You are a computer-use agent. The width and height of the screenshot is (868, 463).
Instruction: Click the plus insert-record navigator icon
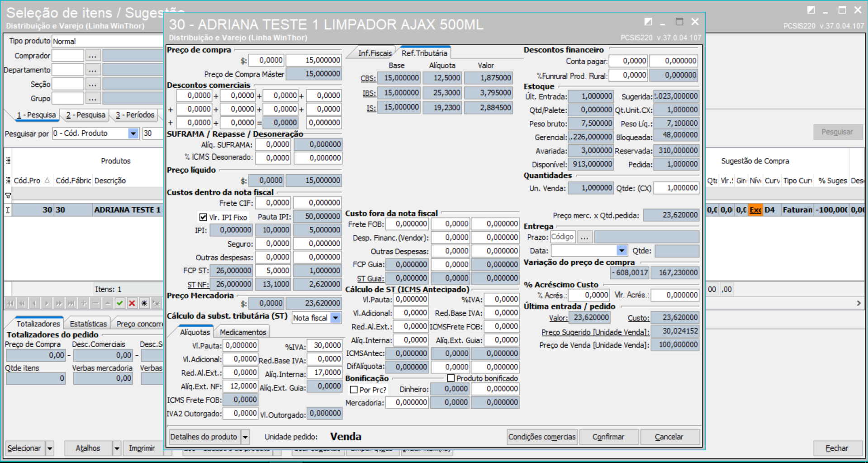tap(83, 303)
